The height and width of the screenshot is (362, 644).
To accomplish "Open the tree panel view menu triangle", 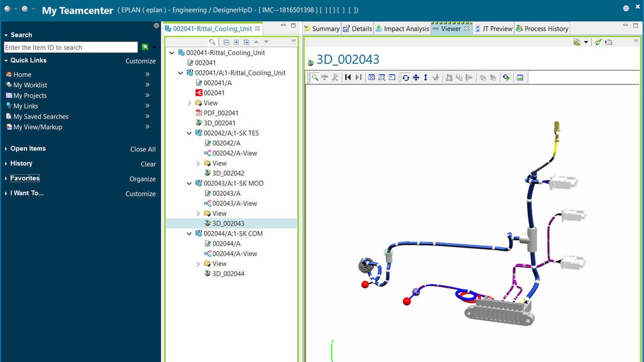I will click(x=294, y=41).
